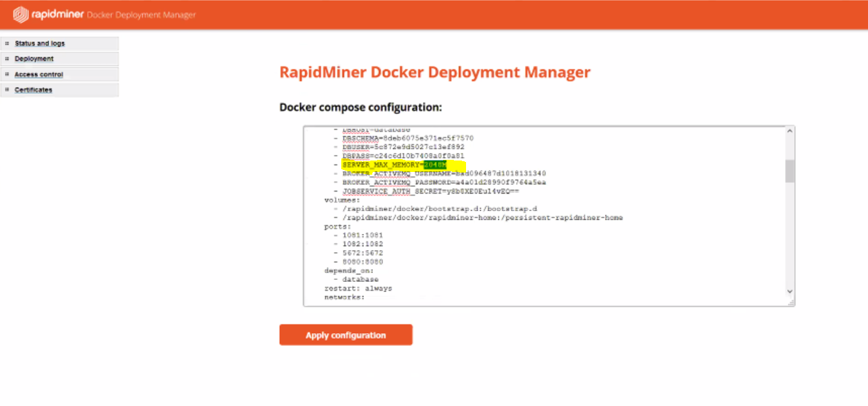Image resolution: width=868 pixels, height=406 pixels.
Task: Click the 5672:5672 port entry
Action: [358, 253]
